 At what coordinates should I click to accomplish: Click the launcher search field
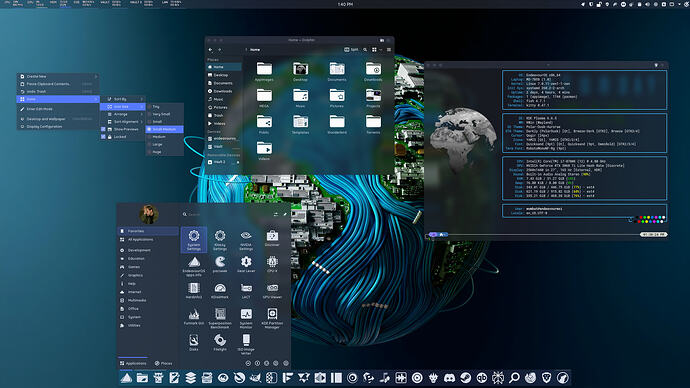[227, 215]
